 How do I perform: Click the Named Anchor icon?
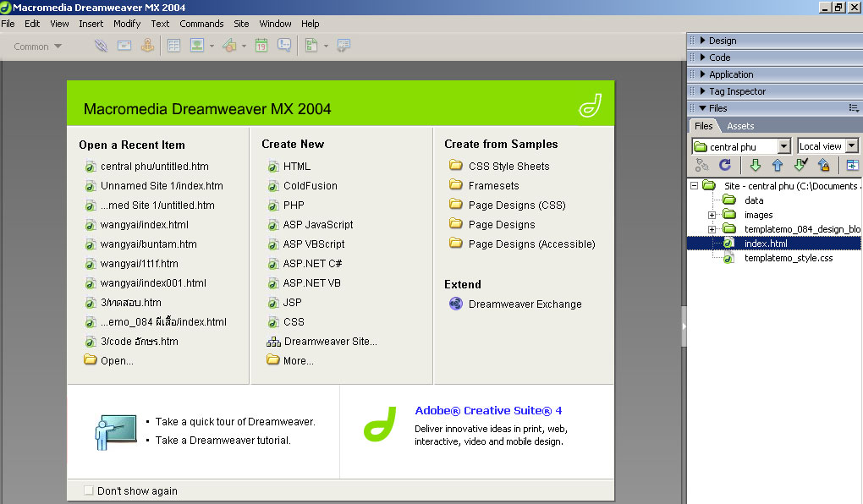tap(147, 46)
